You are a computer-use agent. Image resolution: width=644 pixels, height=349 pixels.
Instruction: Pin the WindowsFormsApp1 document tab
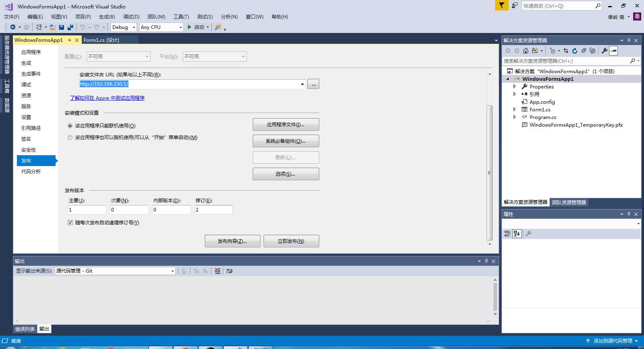click(69, 40)
